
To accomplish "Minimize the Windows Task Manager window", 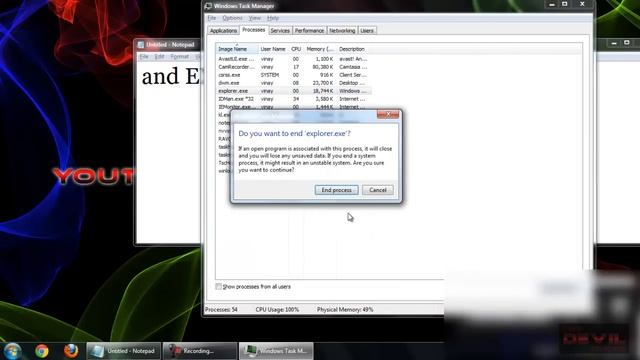I will (x=552, y=4).
